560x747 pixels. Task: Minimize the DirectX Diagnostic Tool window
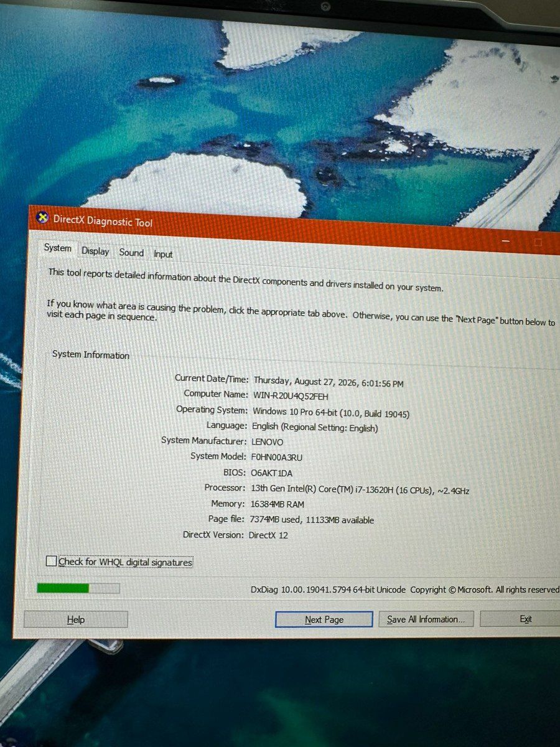(x=506, y=240)
